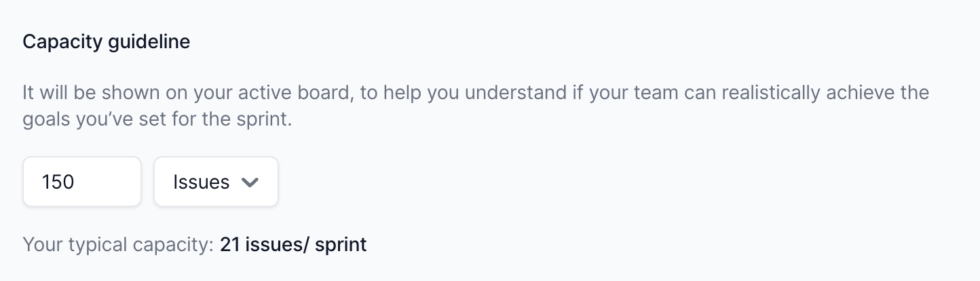980x281 pixels.
Task: Click the word Capacity in the heading
Action: (62, 42)
